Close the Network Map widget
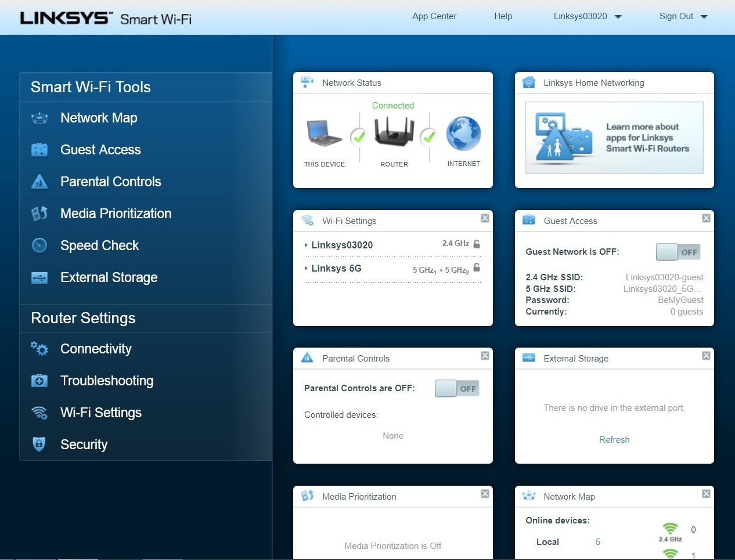The height and width of the screenshot is (560, 735). [x=706, y=494]
